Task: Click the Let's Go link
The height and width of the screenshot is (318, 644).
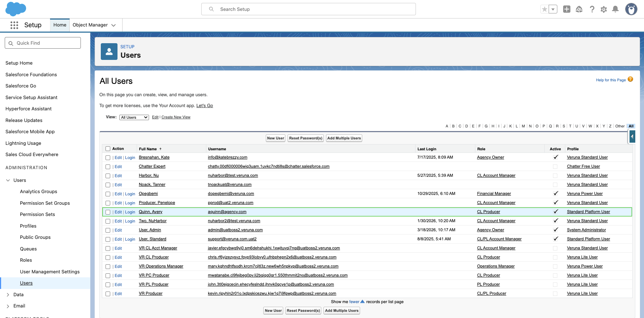Action: 205,106
